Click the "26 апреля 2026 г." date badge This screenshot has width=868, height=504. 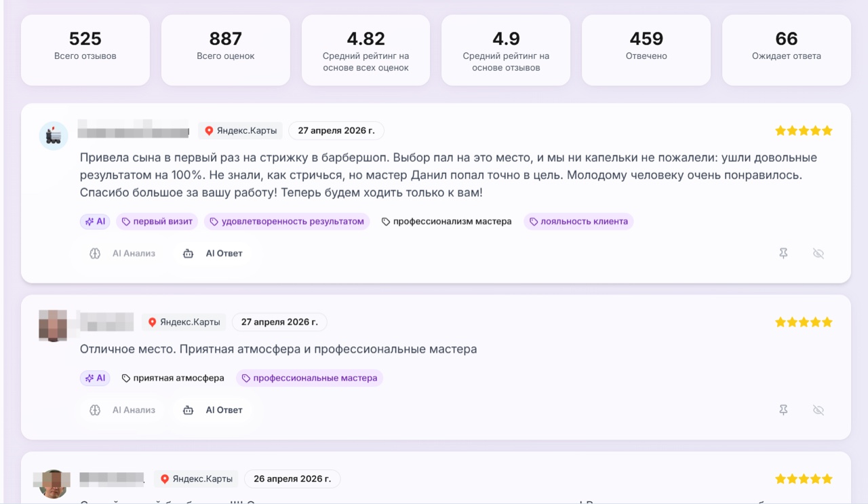click(x=292, y=479)
